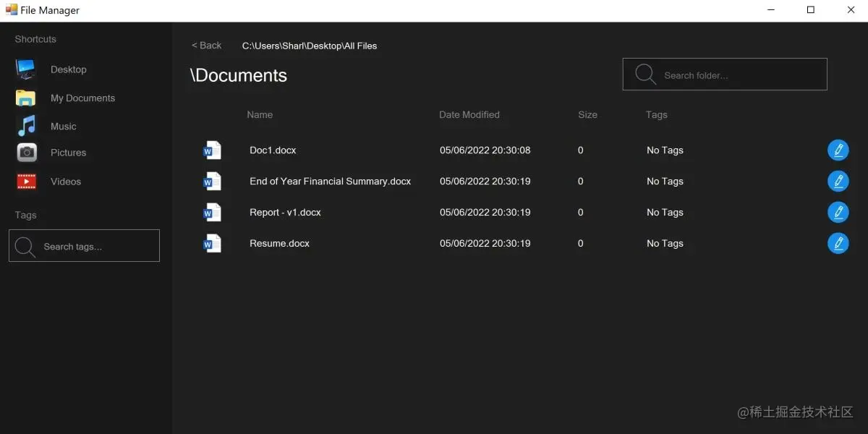Open the Desktop shortcut in the sidebar

[25, 69]
